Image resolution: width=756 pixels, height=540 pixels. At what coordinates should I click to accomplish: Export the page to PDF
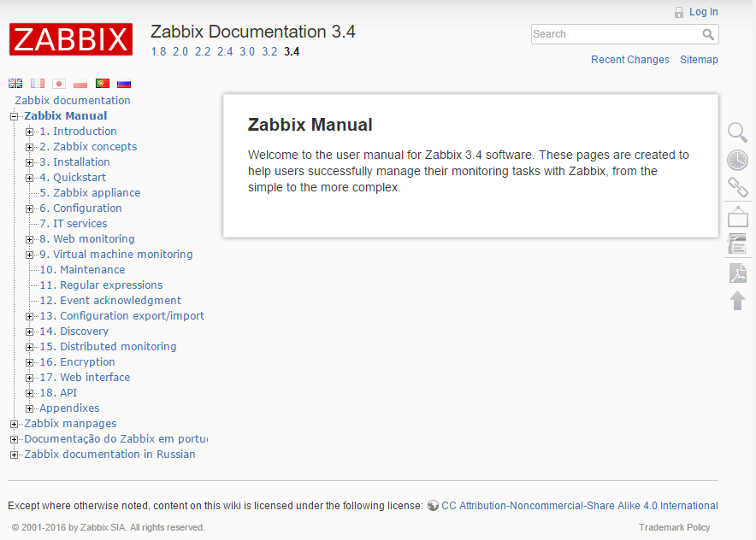coord(737,273)
